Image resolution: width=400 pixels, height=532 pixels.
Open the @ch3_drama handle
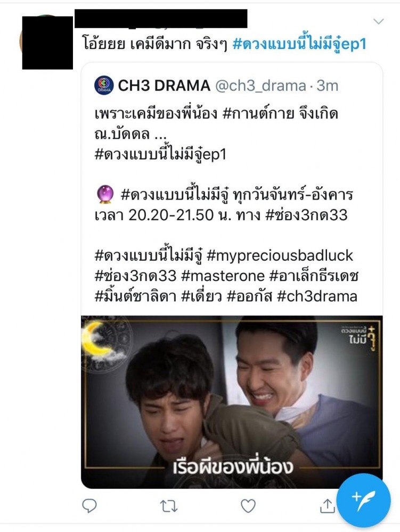(261, 86)
